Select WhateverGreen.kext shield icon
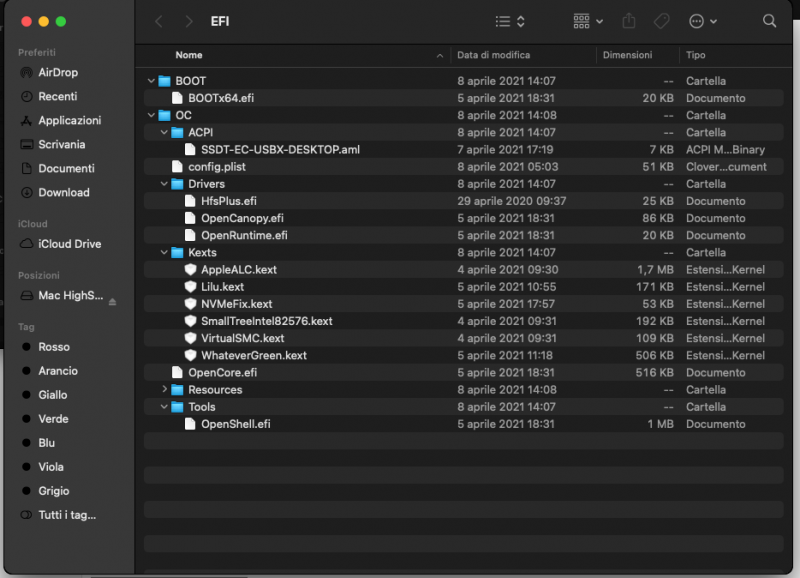Viewport: 800px width, 578px height. click(x=190, y=355)
